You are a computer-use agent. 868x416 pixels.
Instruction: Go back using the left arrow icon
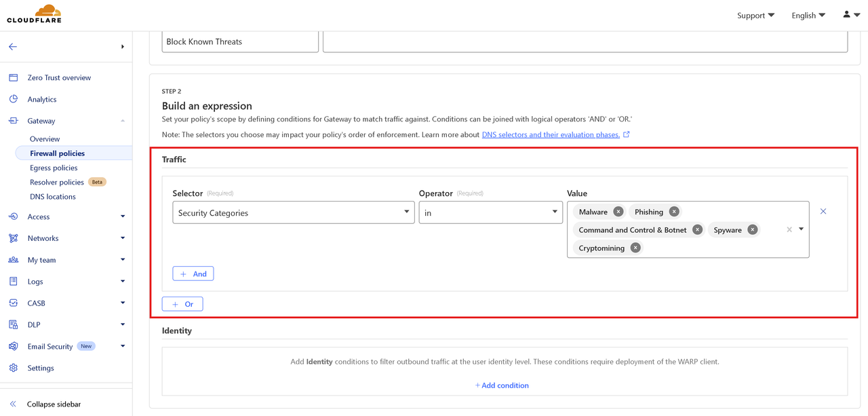[13, 47]
